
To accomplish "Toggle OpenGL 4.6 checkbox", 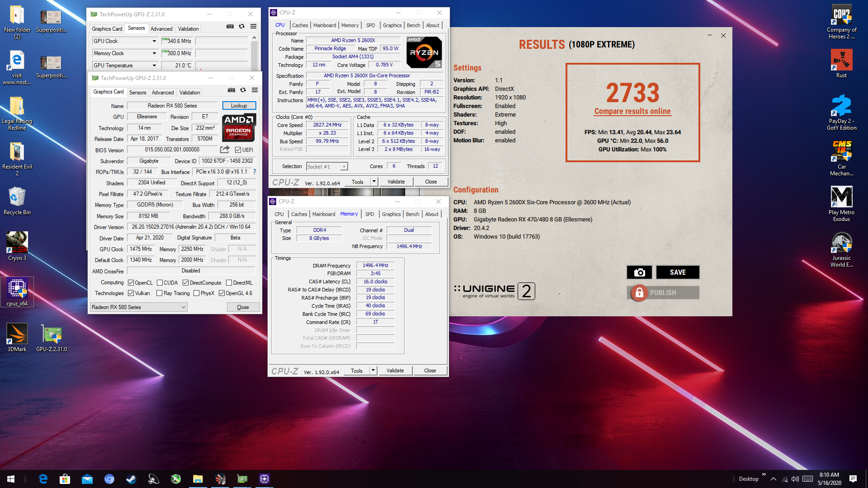I will coord(222,293).
